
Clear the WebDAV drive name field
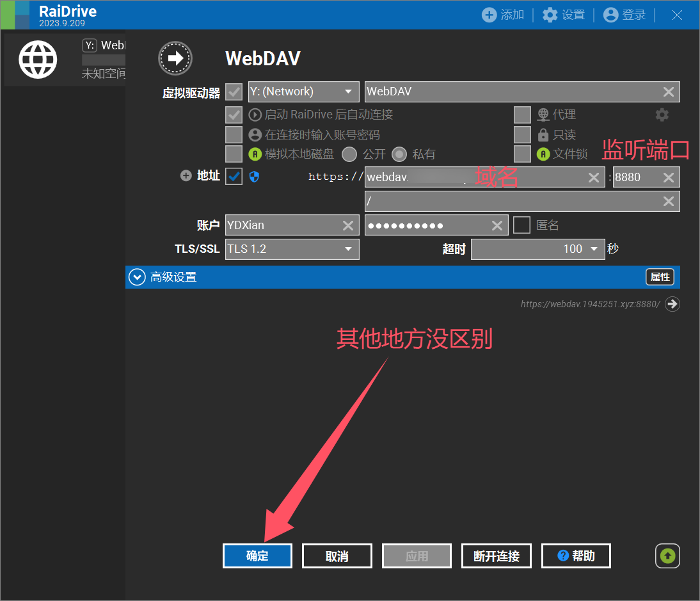[x=668, y=92]
